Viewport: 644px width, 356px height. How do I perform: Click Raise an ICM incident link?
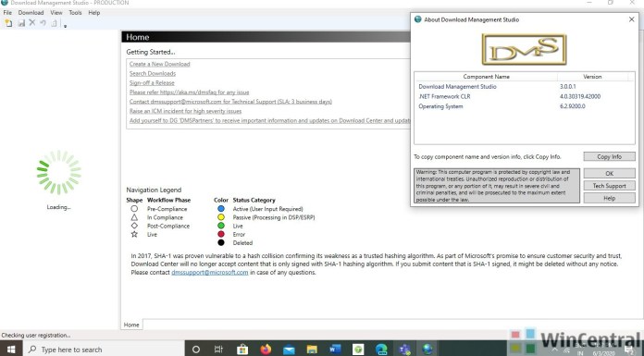point(185,111)
